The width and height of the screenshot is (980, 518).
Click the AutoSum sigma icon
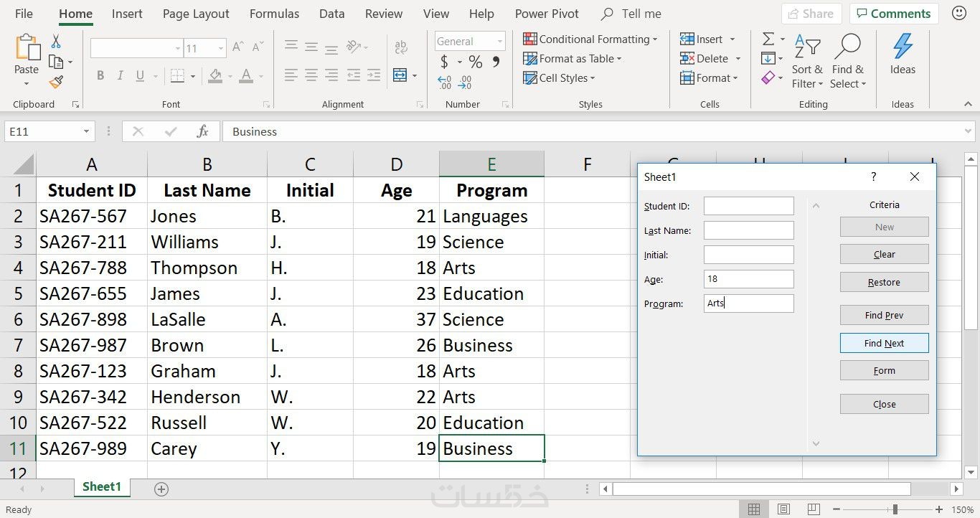tap(768, 39)
